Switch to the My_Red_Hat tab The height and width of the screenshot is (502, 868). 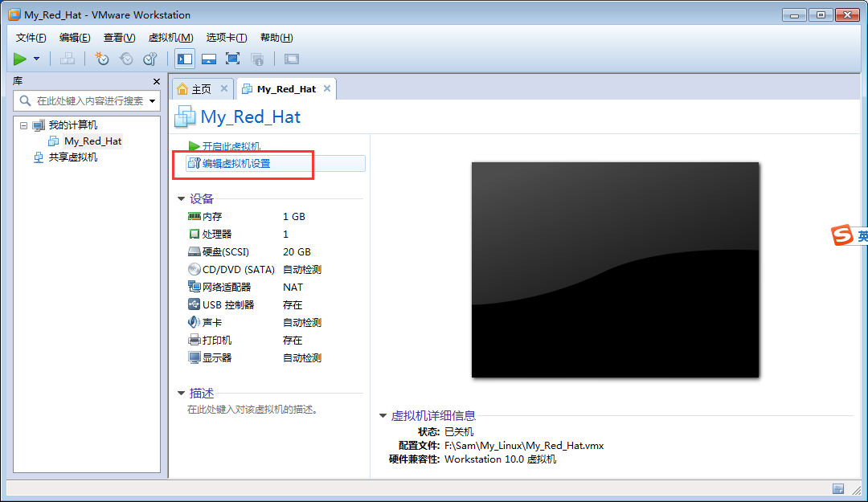(285, 89)
